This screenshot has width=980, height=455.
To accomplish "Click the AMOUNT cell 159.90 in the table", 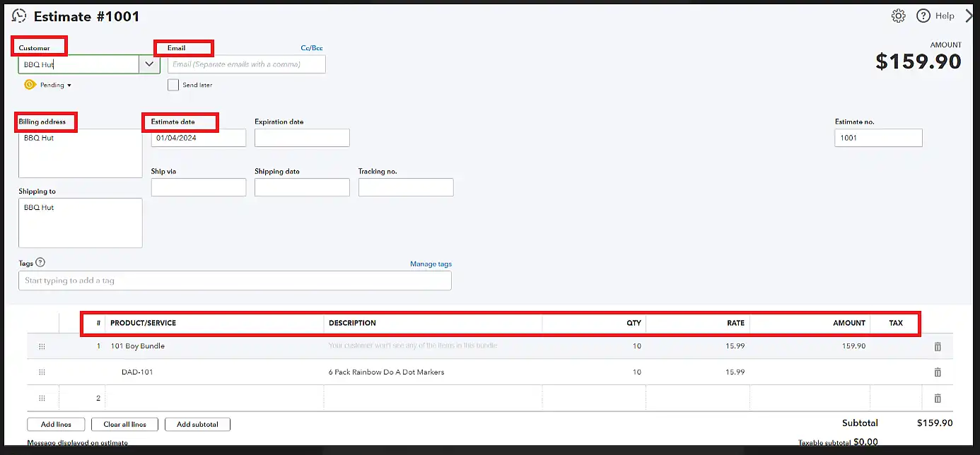I will [x=853, y=346].
